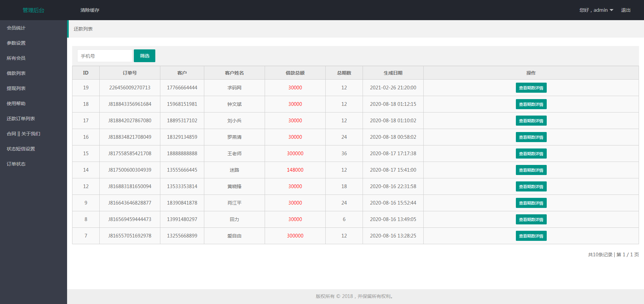The width and height of the screenshot is (644, 304).
Task: Click the 操作 column header
Action: [x=531, y=73]
